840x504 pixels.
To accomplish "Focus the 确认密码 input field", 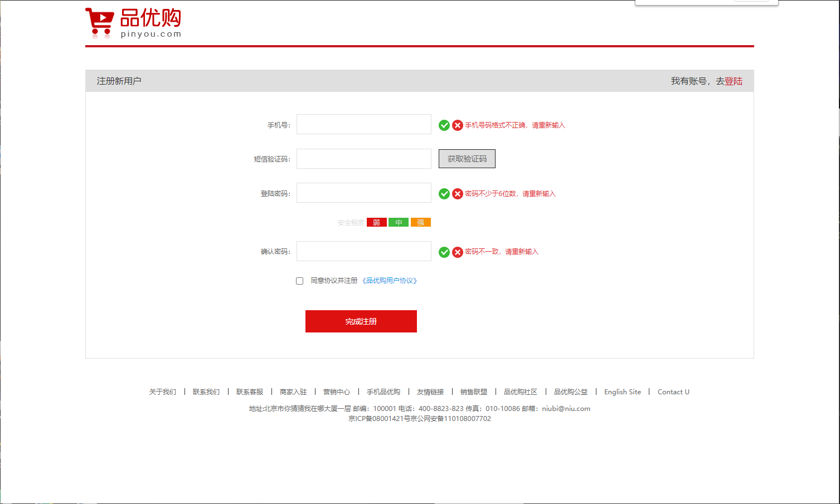I will [x=364, y=251].
